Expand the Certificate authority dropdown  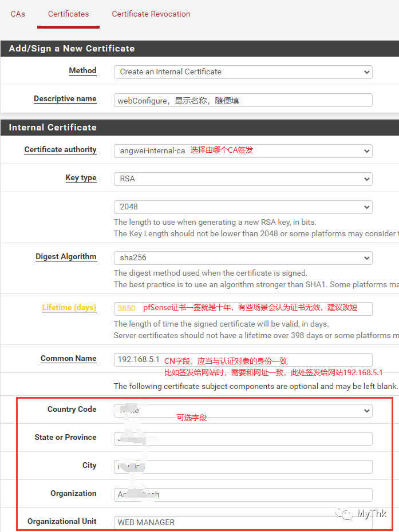[243, 151]
